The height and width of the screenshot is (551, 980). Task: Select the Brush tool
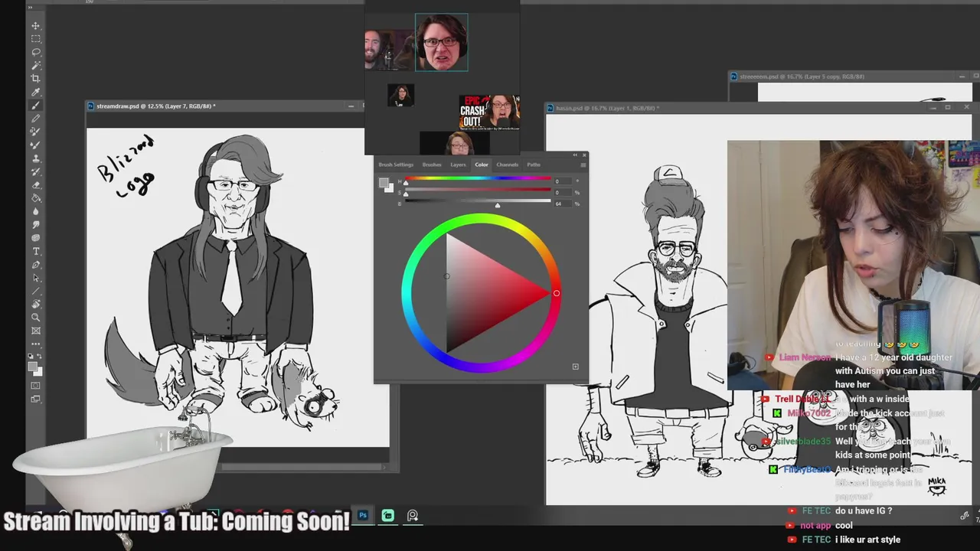click(x=36, y=105)
